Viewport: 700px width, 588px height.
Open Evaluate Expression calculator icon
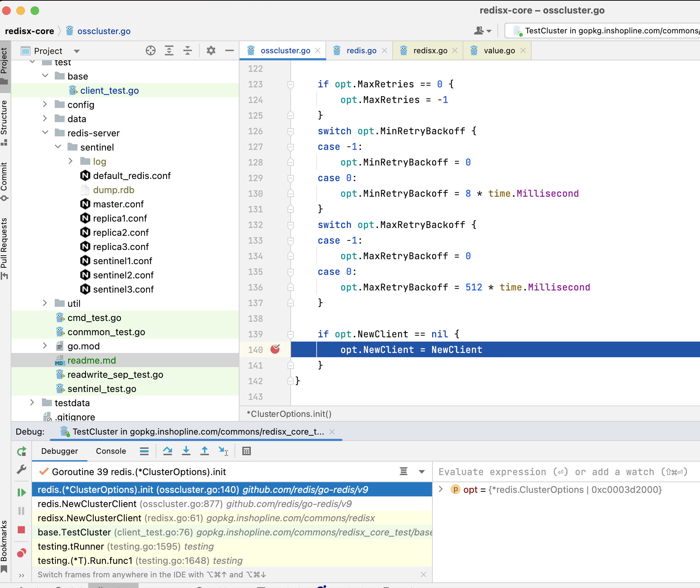pos(247,451)
